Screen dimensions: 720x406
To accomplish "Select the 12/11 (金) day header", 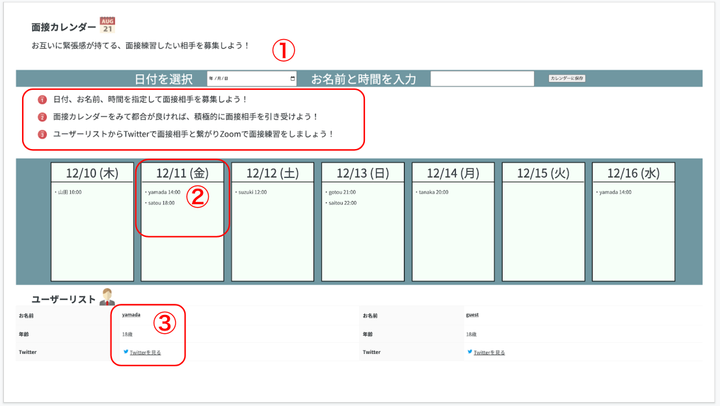I will (182, 173).
